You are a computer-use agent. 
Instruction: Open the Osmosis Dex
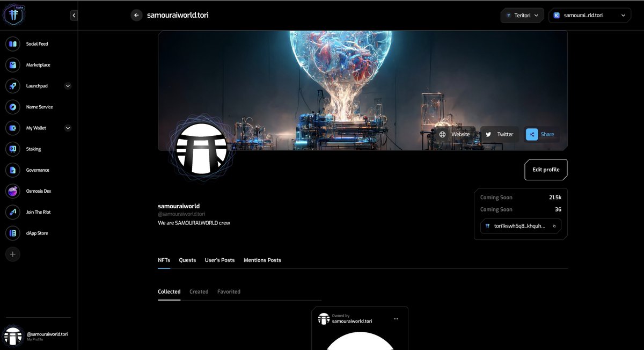click(x=13, y=191)
